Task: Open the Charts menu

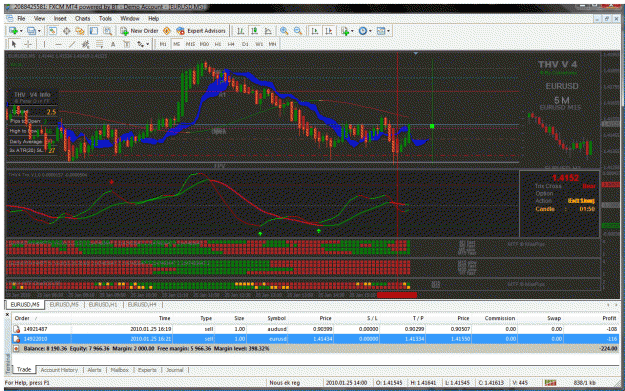Action: click(x=83, y=18)
